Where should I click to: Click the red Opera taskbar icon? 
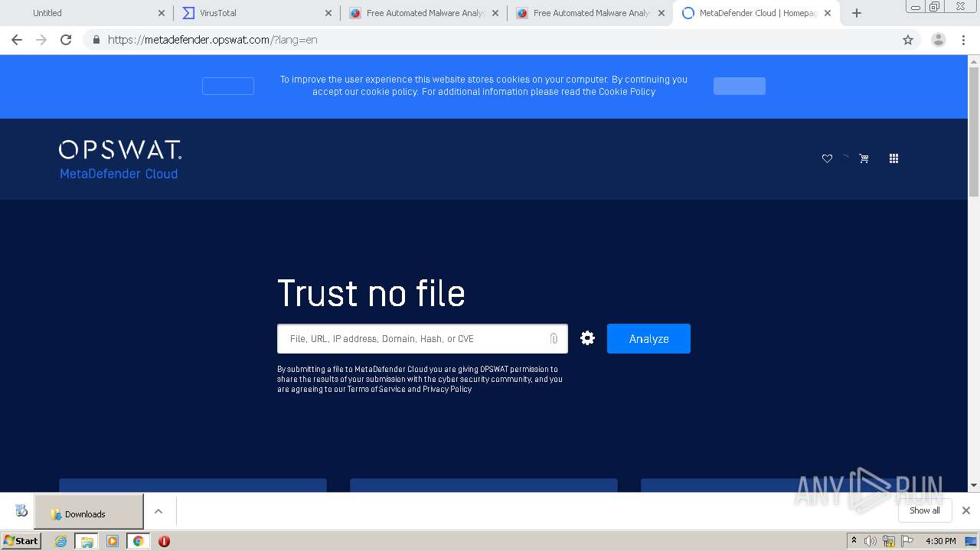[164, 541]
